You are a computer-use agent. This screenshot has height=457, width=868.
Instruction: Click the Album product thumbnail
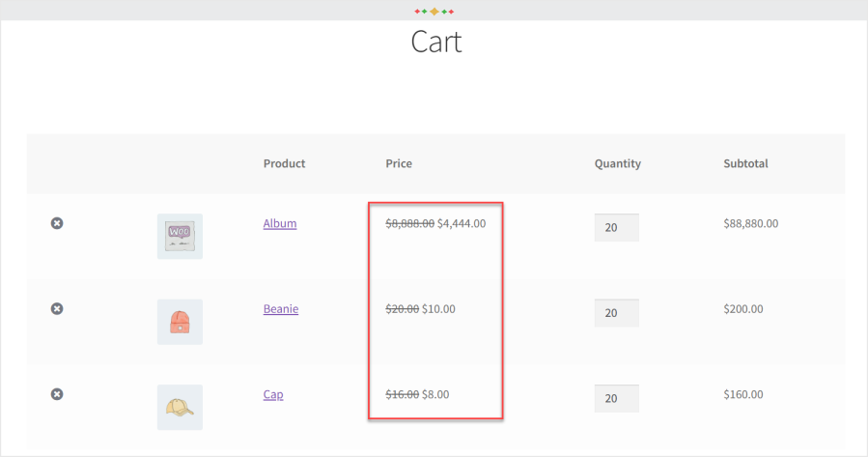(x=180, y=236)
